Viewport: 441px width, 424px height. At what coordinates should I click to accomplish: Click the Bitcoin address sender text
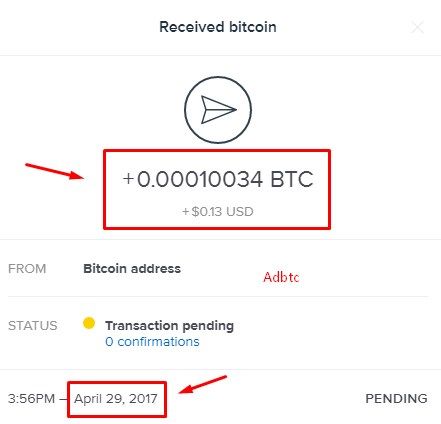[132, 269]
